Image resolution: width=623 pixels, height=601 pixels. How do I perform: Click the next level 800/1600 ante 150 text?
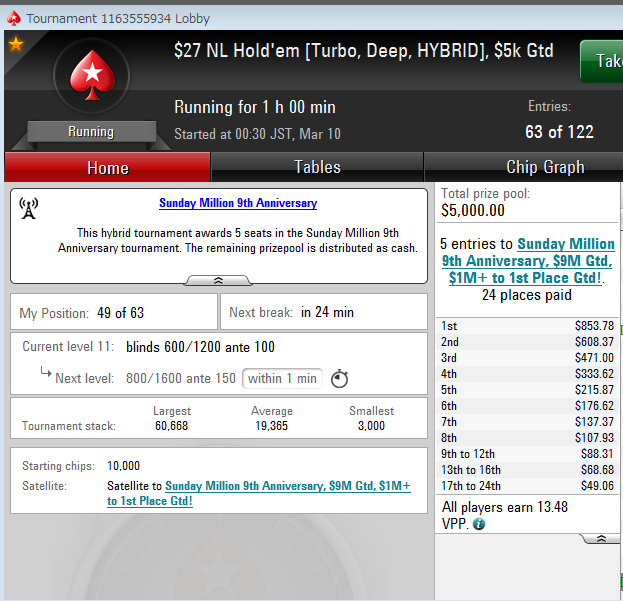click(181, 379)
